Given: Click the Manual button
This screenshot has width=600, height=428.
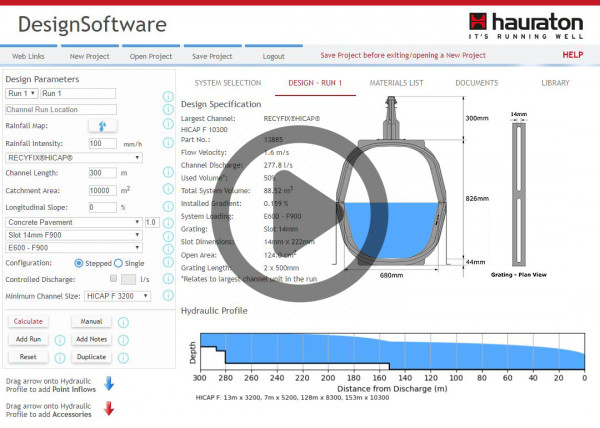Looking at the screenshot, I should (91, 321).
